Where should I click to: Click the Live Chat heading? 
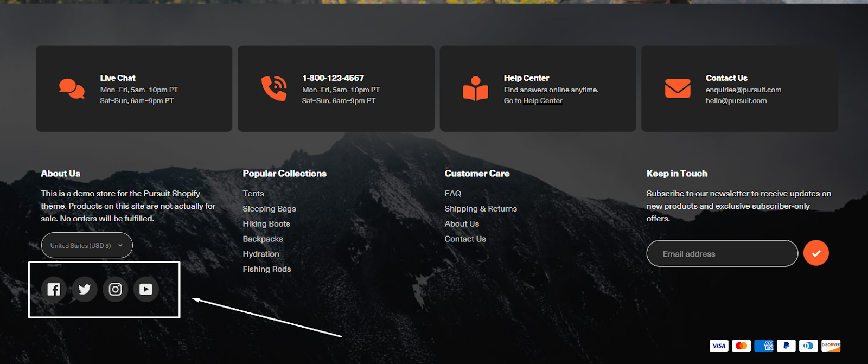tap(118, 78)
